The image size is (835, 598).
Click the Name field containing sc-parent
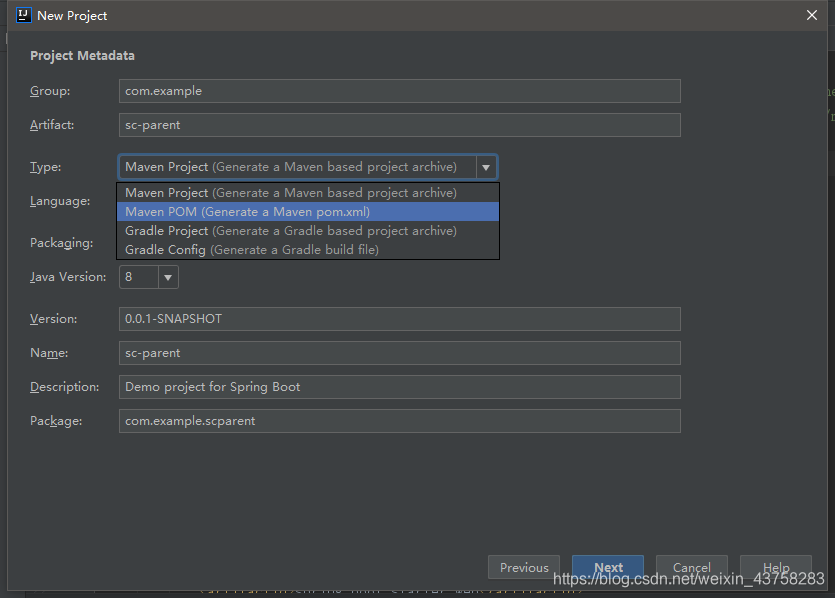[400, 353]
